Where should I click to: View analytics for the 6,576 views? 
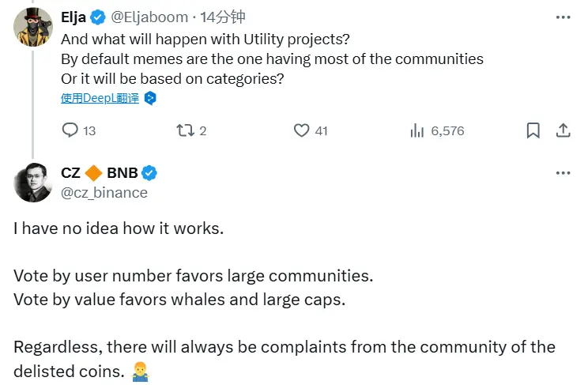[x=417, y=130]
